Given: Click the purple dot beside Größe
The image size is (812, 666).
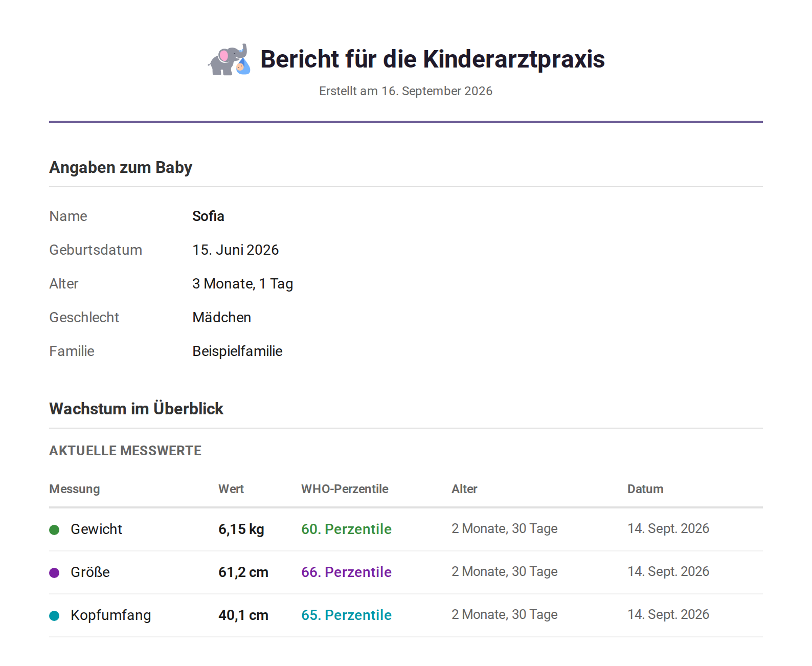Looking at the screenshot, I should [54, 572].
